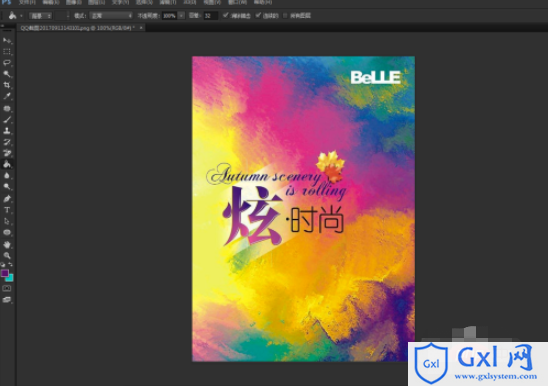Select the Eyedropper tool
548x386 pixels.
[7, 96]
